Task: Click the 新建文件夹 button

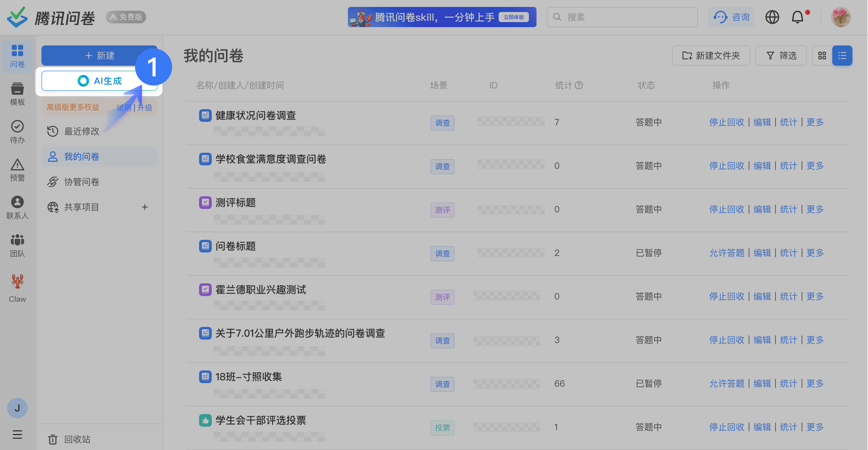Action: coord(711,56)
